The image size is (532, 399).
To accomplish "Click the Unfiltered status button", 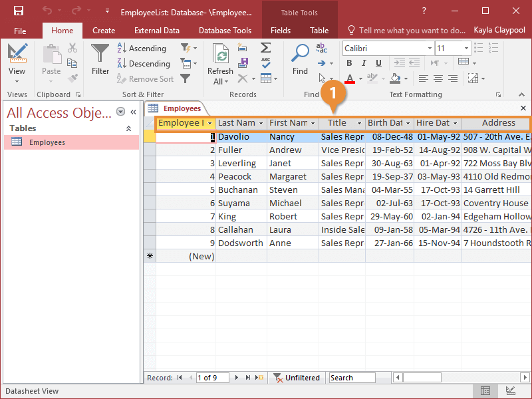I will [297, 378].
